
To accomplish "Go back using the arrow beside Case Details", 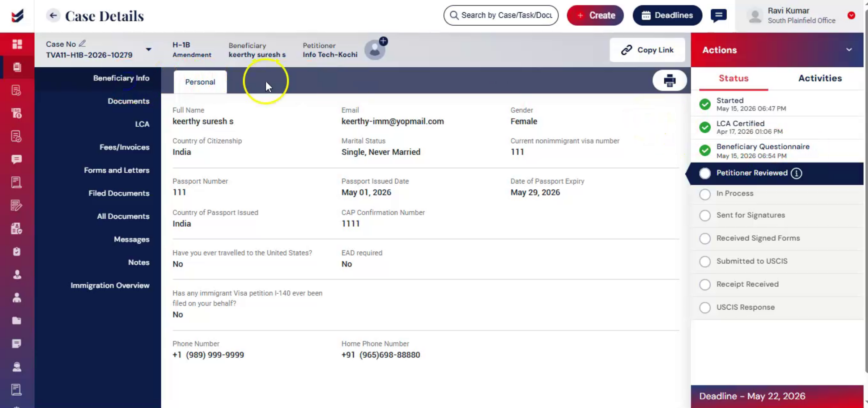I will point(53,15).
